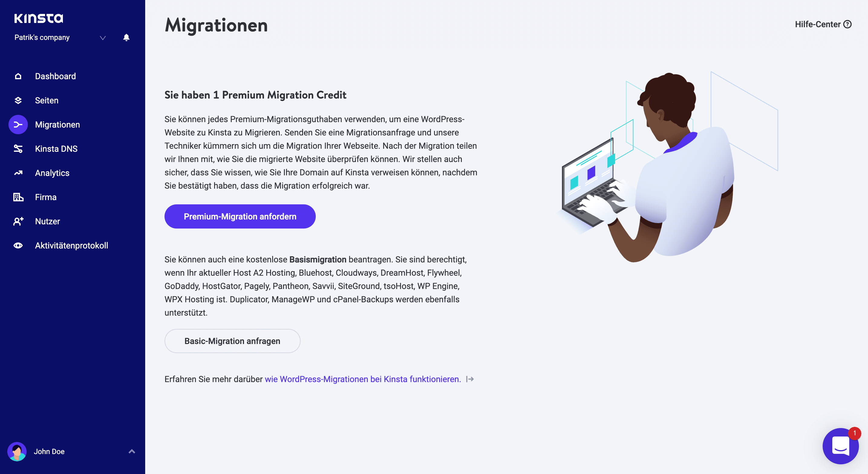Click the Aktivitätenprotokoll sidebar icon
The width and height of the screenshot is (868, 474).
tap(18, 245)
